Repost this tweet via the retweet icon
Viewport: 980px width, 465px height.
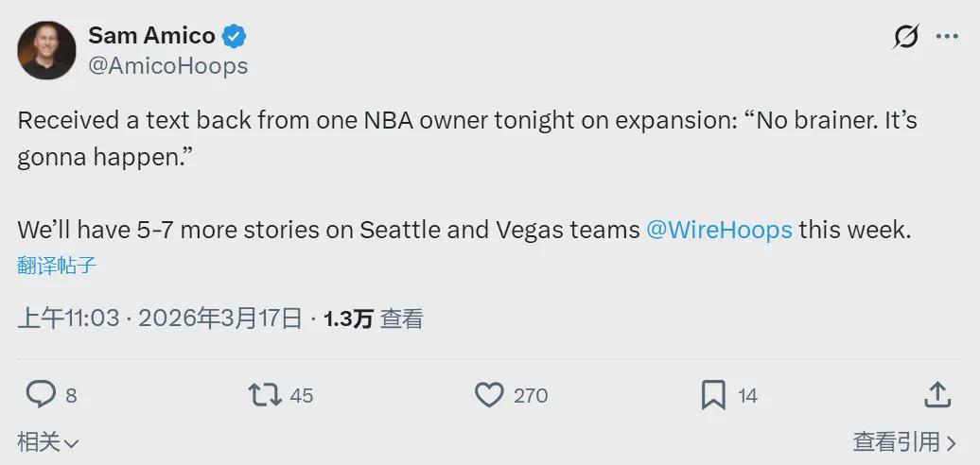[265, 394]
